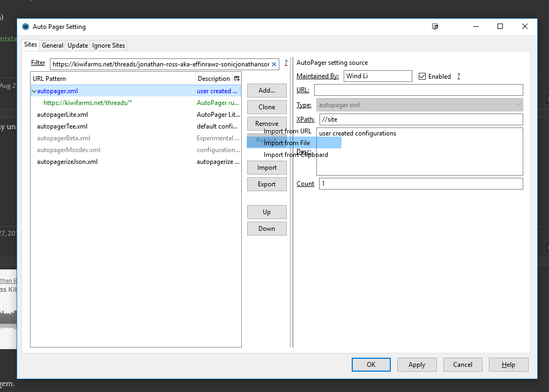Select the autopagerizeJson.xml row
549x392 pixels.
[x=136, y=162]
